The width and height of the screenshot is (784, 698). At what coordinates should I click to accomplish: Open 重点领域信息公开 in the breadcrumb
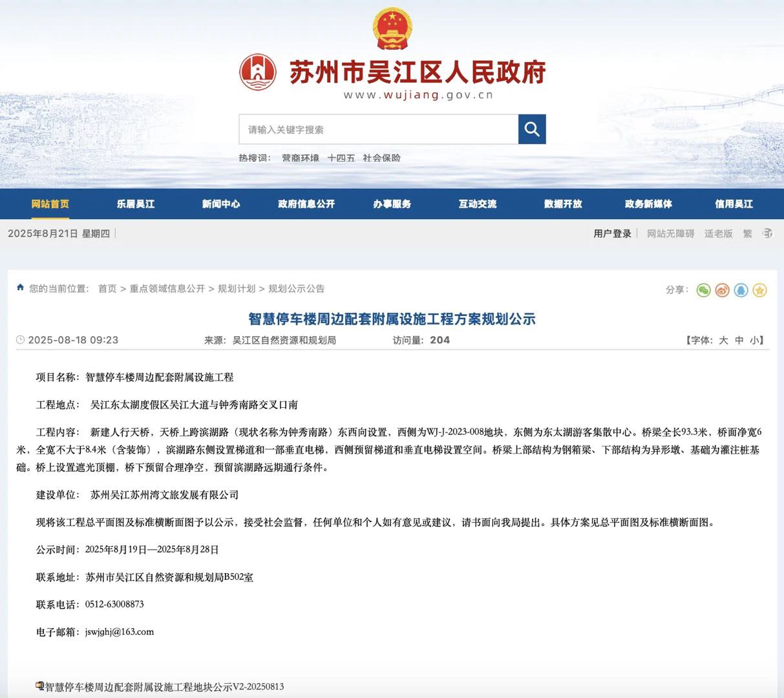pos(167,288)
